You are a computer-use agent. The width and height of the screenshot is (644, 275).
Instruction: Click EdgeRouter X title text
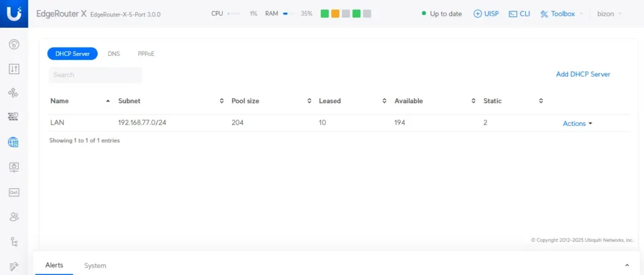pyautogui.click(x=62, y=14)
